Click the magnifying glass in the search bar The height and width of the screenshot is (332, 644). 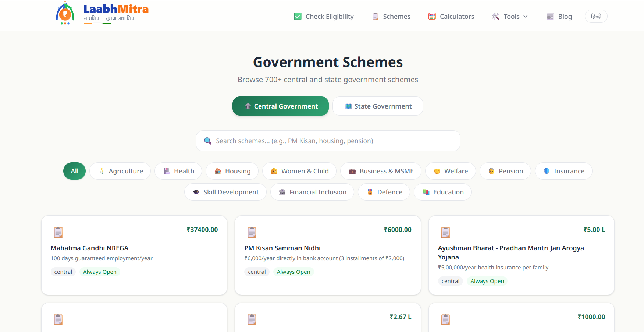208,141
